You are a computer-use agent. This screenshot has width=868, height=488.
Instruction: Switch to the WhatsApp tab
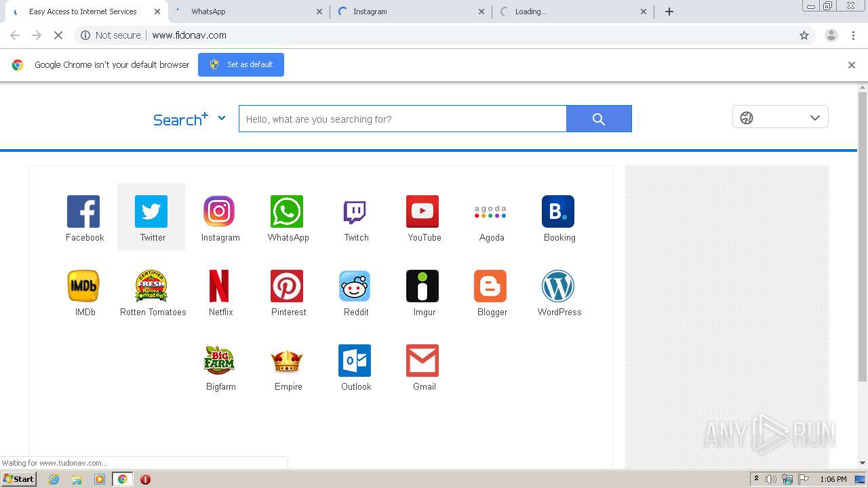(x=250, y=12)
